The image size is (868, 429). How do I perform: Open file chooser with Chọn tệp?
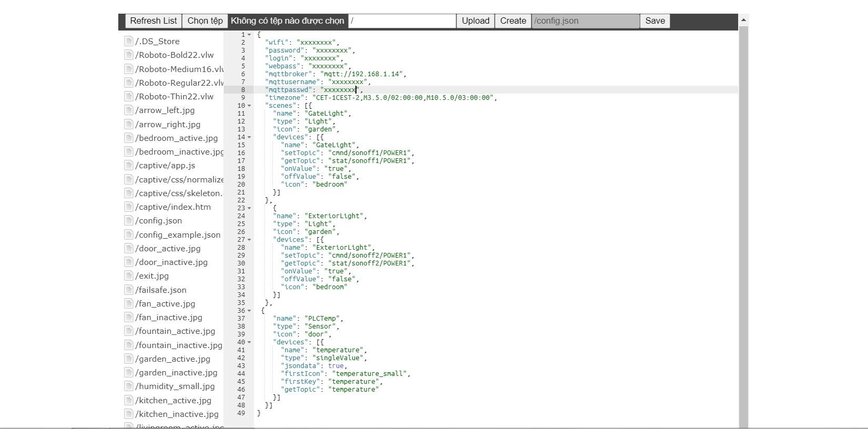click(205, 21)
